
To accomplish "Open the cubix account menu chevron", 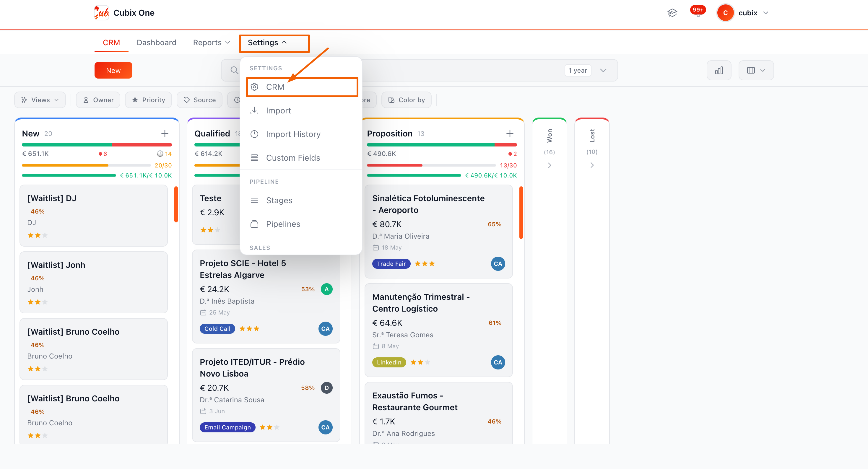I will (765, 13).
